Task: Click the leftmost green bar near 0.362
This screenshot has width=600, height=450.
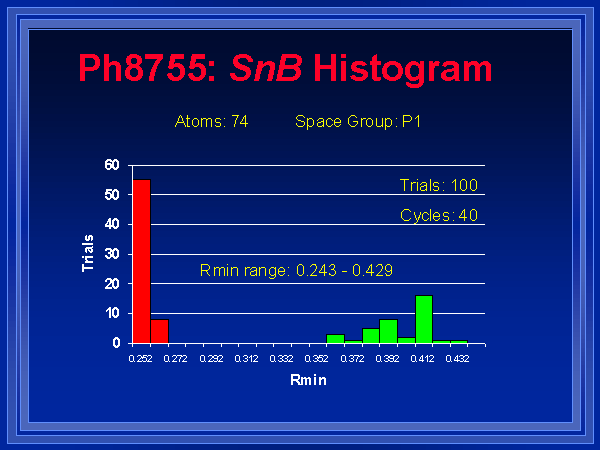Action: click(x=335, y=339)
